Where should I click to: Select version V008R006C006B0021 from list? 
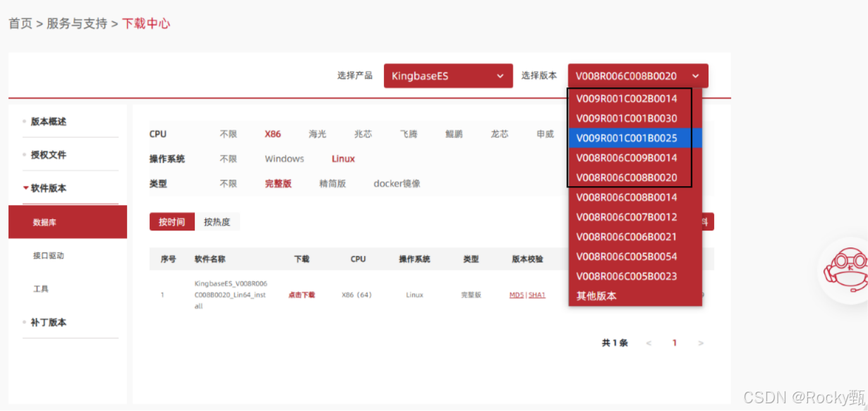click(x=635, y=237)
